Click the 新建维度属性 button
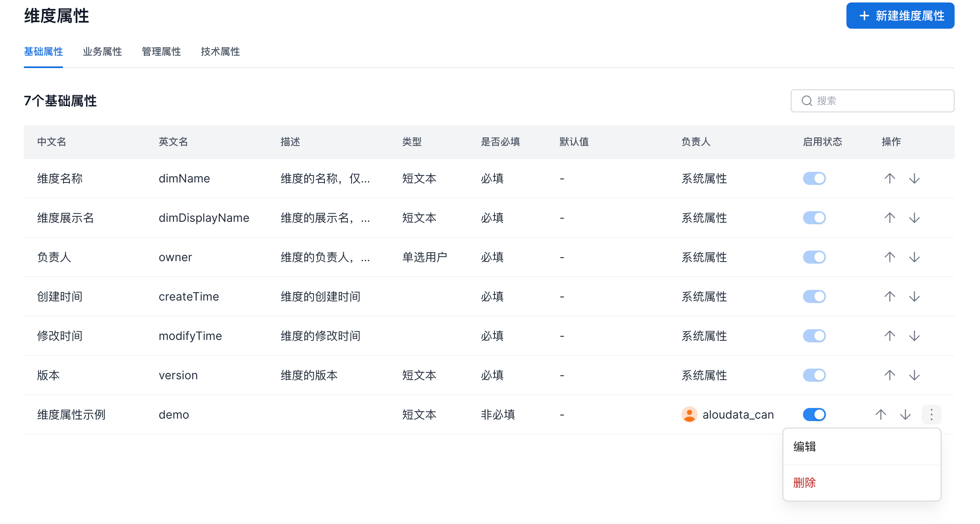 tap(900, 16)
